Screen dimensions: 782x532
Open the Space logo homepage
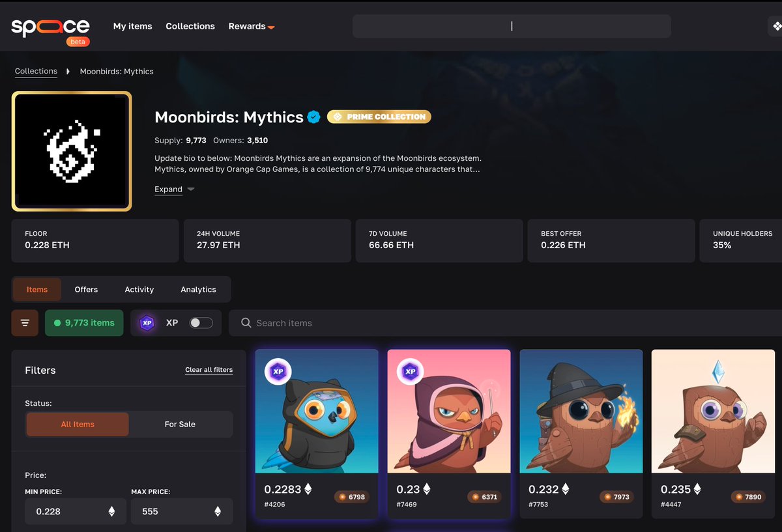click(x=50, y=26)
